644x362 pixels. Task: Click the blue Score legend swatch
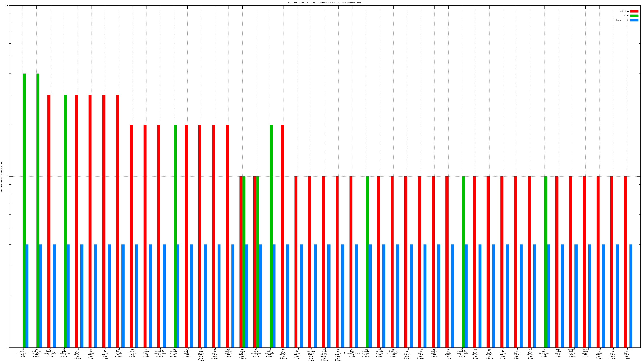[x=634, y=20]
